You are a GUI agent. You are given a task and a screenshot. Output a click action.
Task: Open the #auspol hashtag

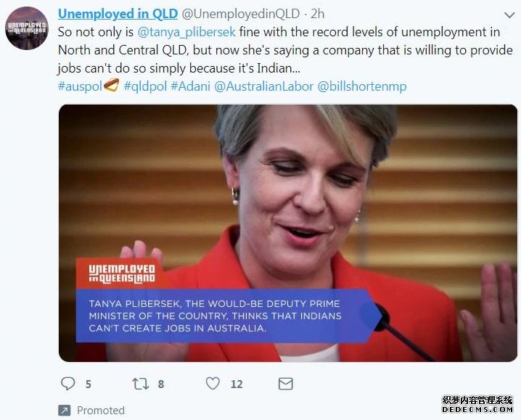pyautogui.click(x=80, y=86)
